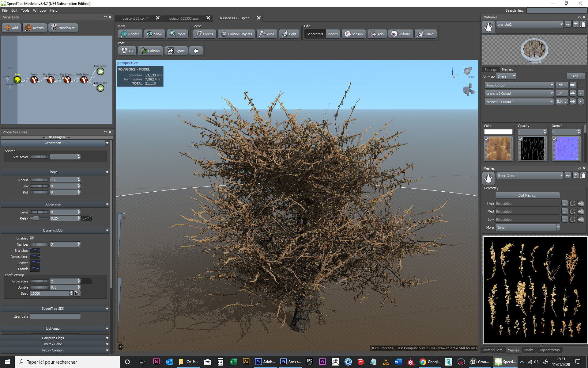
Task: Run the AO computation in Post section
Action: tap(126, 51)
